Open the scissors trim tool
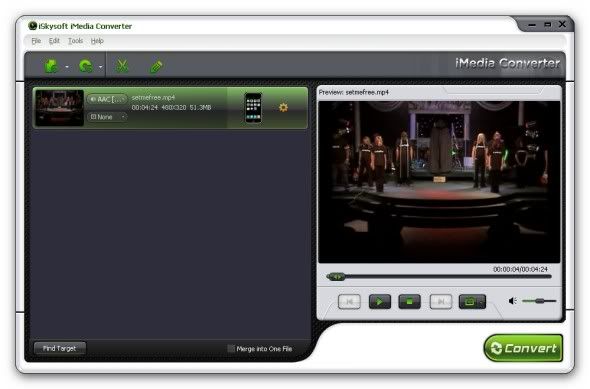 click(x=122, y=66)
